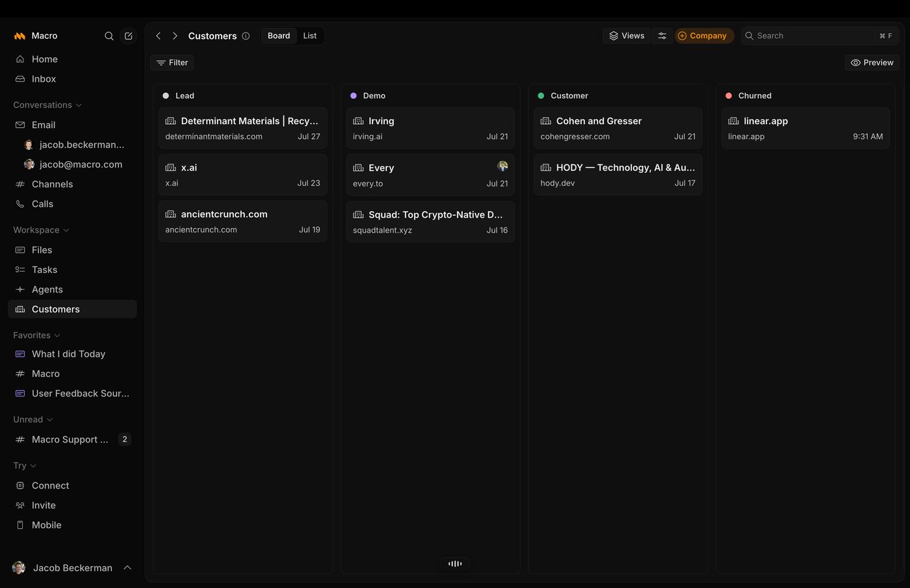Go forward with the right arrow
Screen dimensions: 910x588
175,36
